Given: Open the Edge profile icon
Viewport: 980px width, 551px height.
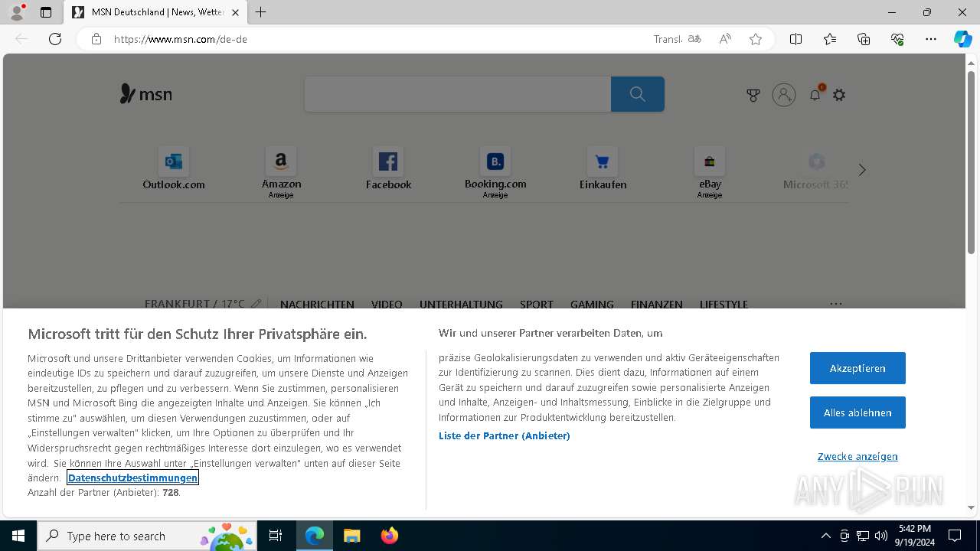Looking at the screenshot, I should pos(17,12).
